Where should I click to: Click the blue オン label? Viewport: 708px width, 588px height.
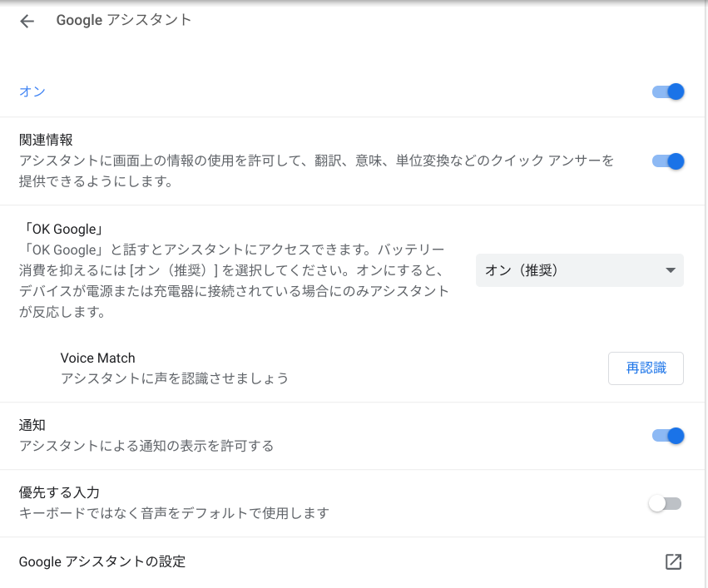pos(32,91)
